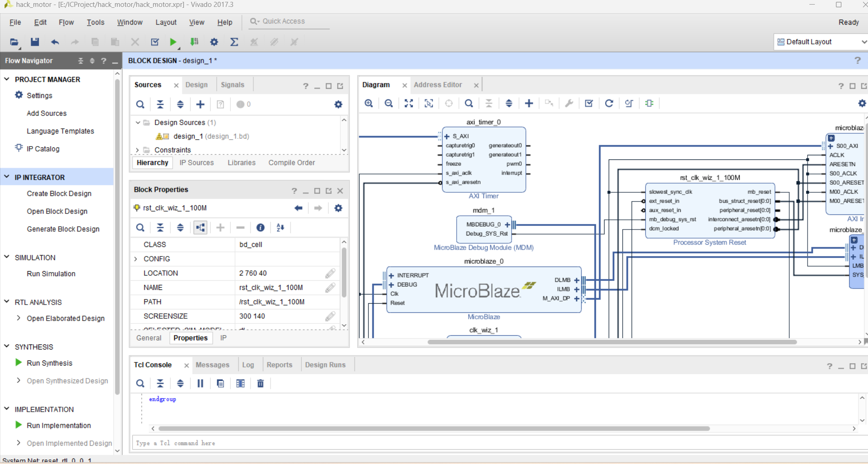The image size is (868, 464).
Task: Open settings gear in Sources panel
Action: click(338, 104)
